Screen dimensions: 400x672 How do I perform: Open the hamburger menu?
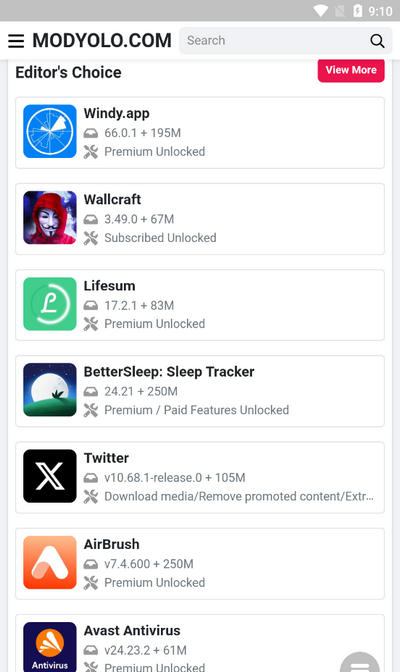(16, 41)
